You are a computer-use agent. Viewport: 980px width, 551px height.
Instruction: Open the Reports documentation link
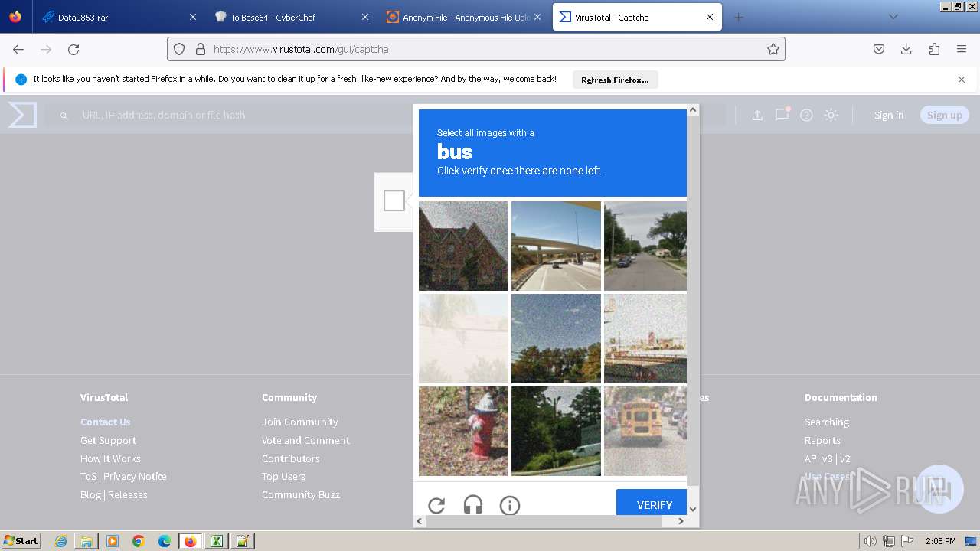pos(822,440)
